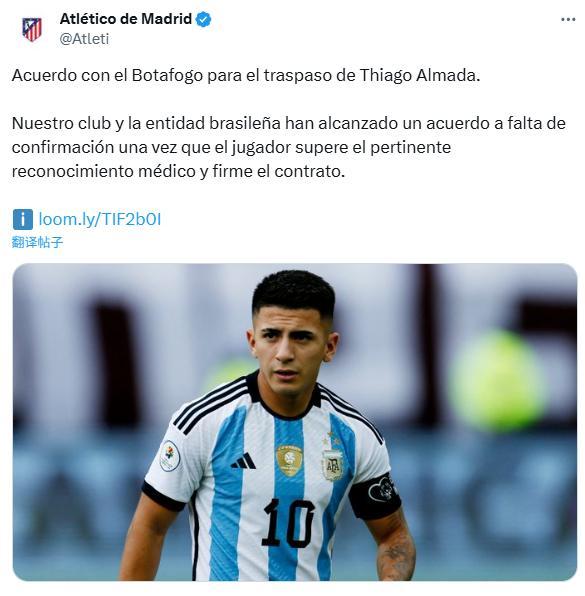Click the round sleeve patch on the shoulder
The height and width of the screenshot is (596, 585).
pyautogui.click(x=170, y=456)
